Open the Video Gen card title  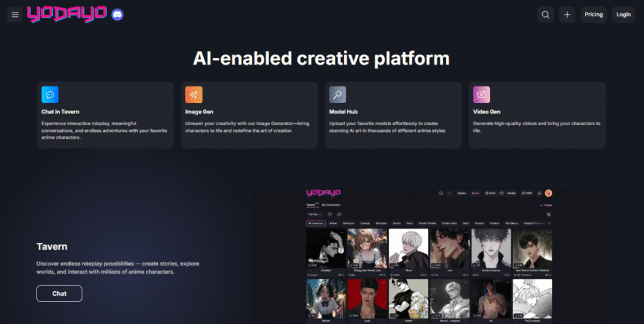pos(487,112)
